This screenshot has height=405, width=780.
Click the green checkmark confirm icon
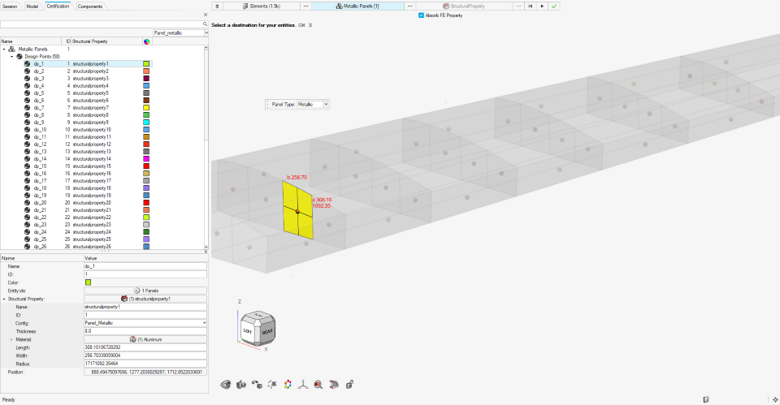coord(554,6)
